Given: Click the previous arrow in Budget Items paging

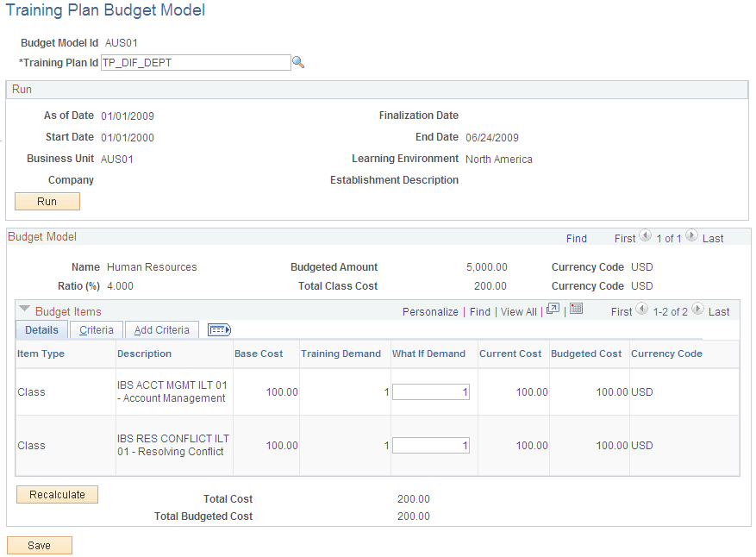Looking at the screenshot, I should [x=644, y=311].
